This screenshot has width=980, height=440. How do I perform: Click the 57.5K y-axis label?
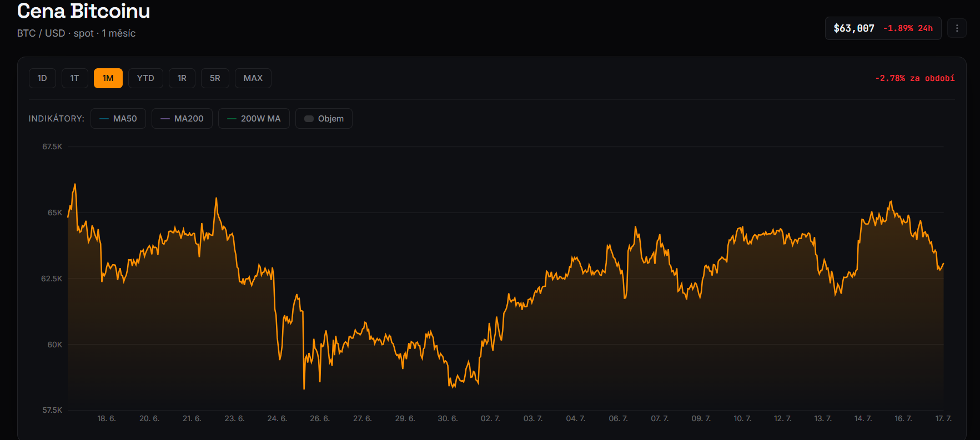pos(52,410)
